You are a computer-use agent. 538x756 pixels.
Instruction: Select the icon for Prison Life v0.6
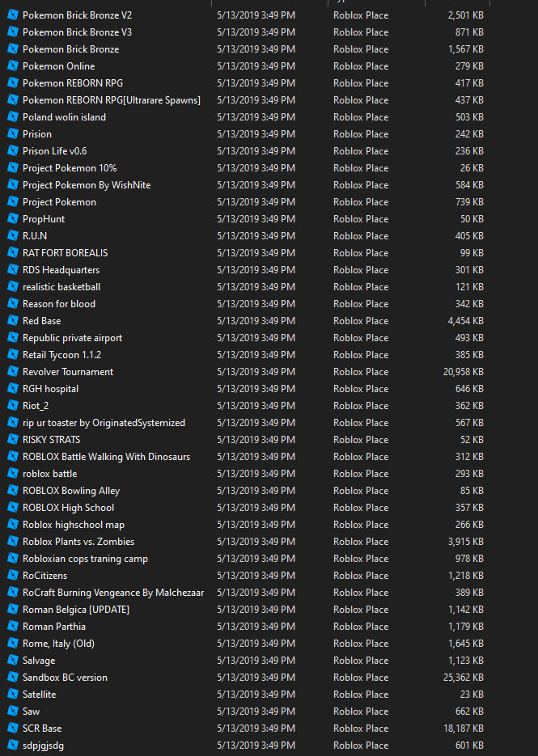point(13,151)
